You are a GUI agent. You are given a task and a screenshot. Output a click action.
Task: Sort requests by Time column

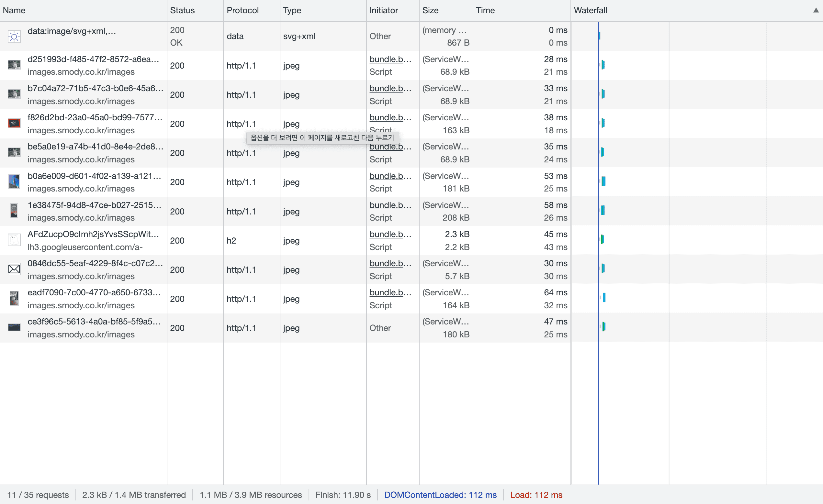click(485, 10)
